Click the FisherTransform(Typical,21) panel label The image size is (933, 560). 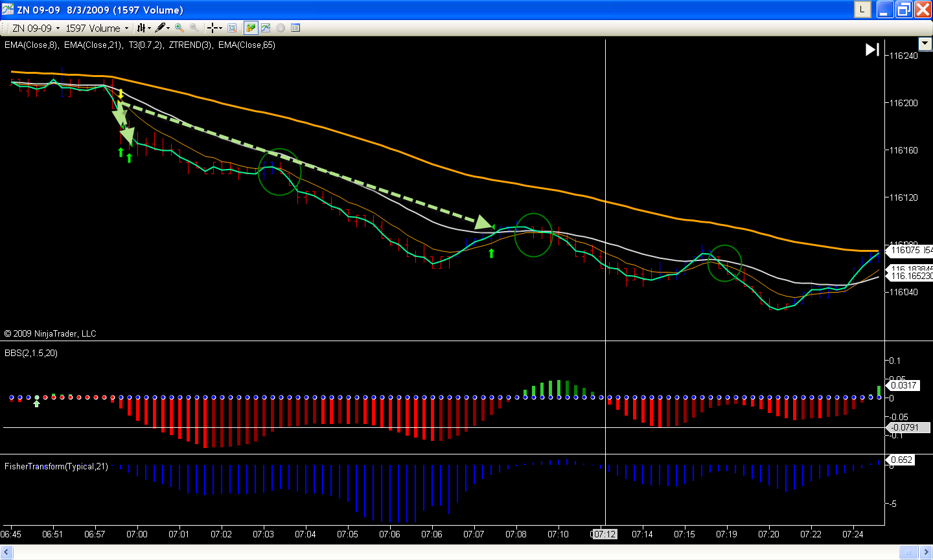[x=56, y=466]
